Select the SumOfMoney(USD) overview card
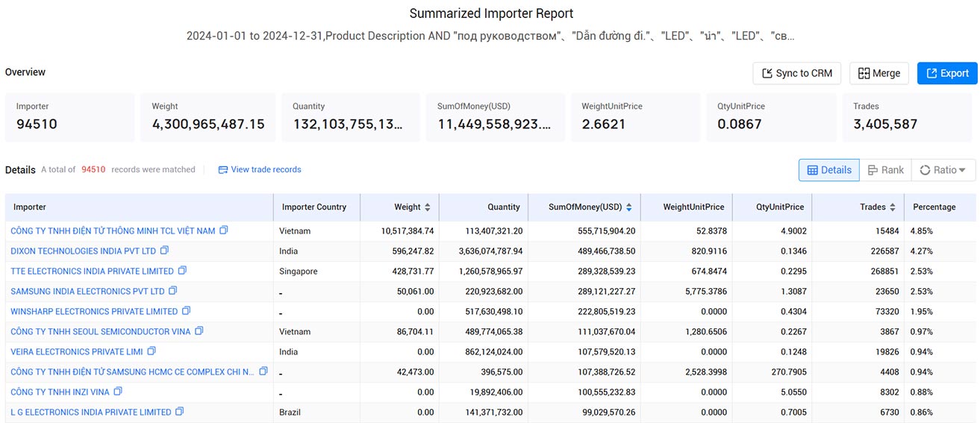 coord(496,117)
